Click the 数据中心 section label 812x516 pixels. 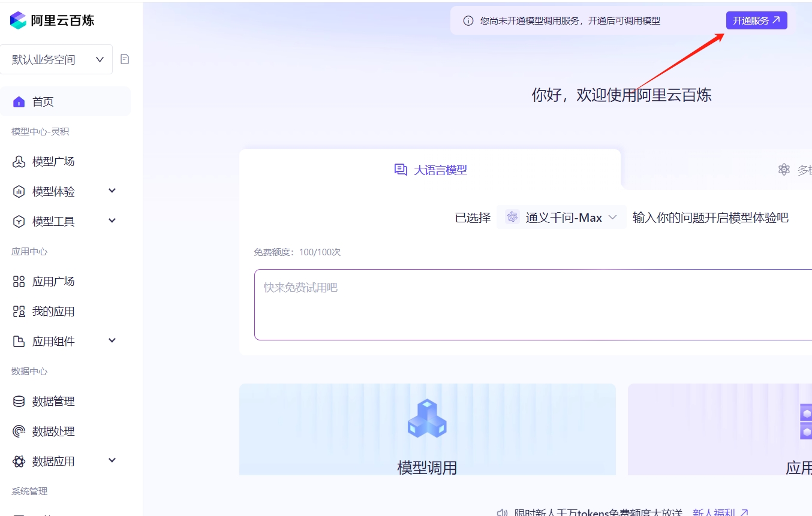pos(29,372)
